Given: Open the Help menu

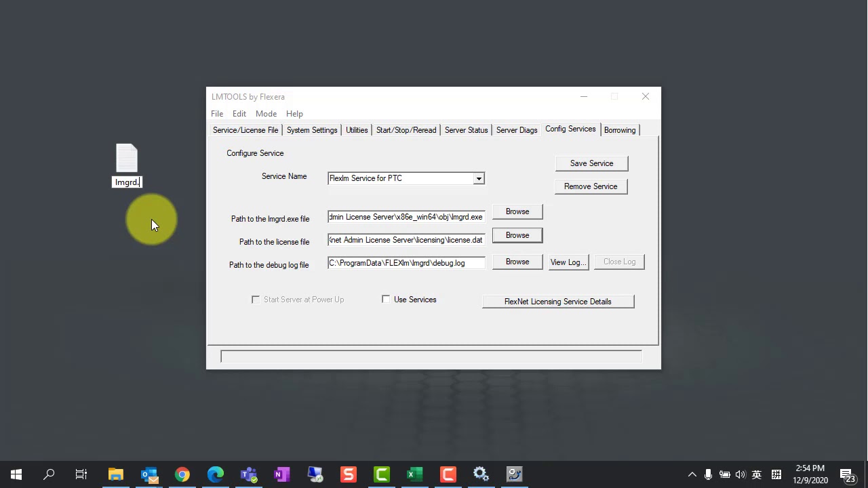Looking at the screenshot, I should tap(294, 114).
